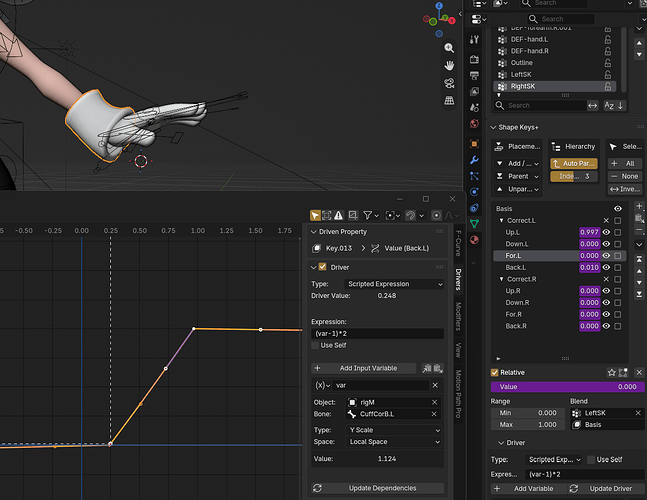
Task: Click the invert filter arrows by vertex group search
Action: [593, 106]
